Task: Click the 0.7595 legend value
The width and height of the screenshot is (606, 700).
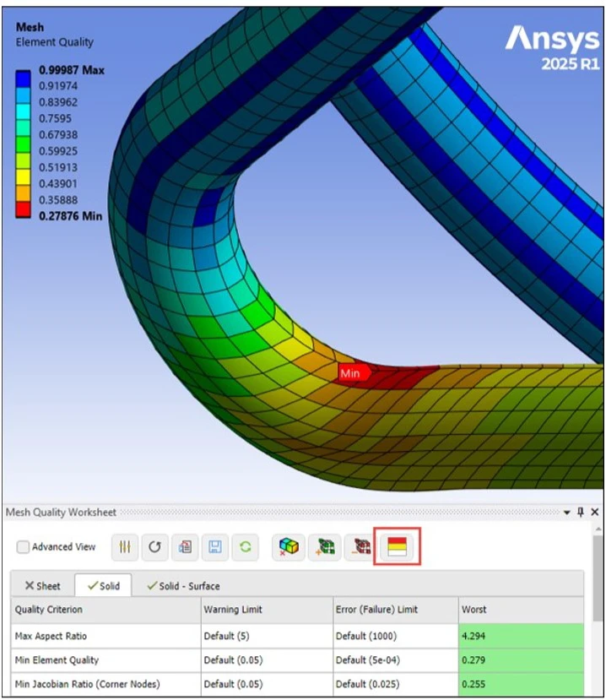Action: click(55, 118)
